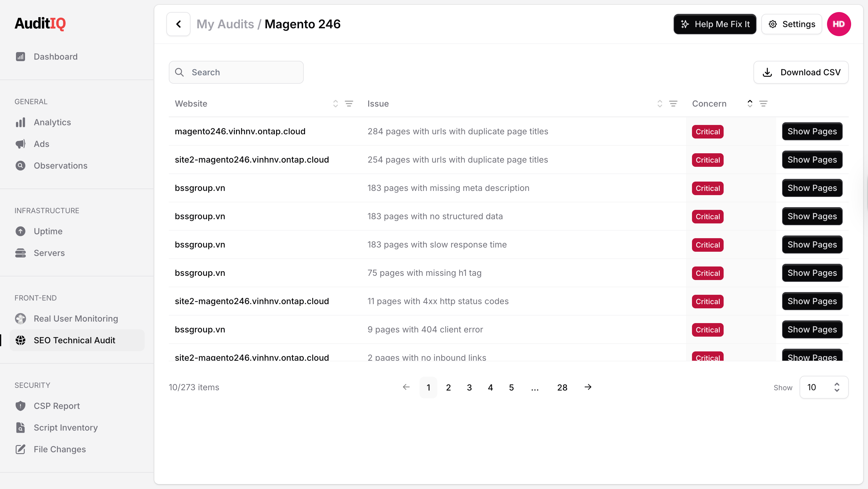Go to next page arrow
Image resolution: width=868 pixels, height=489 pixels.
point(588,387)
